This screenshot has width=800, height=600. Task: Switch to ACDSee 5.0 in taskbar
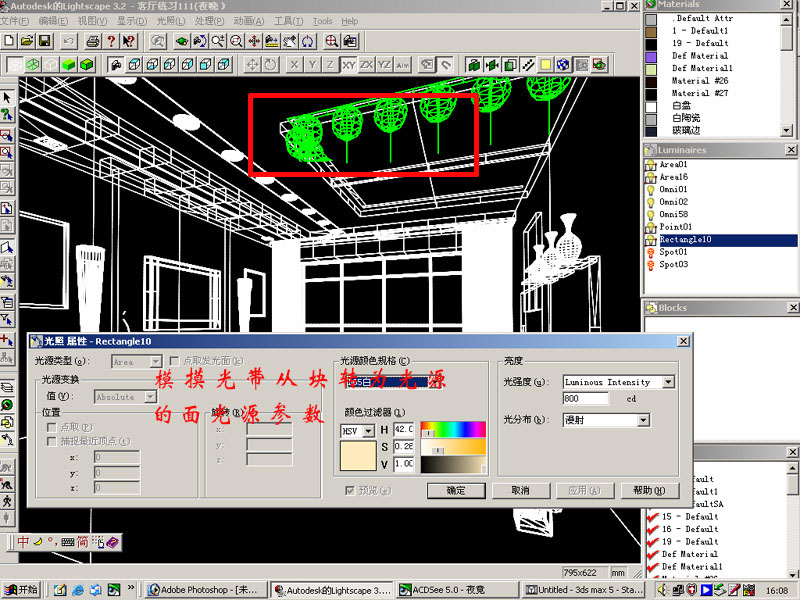457,589
